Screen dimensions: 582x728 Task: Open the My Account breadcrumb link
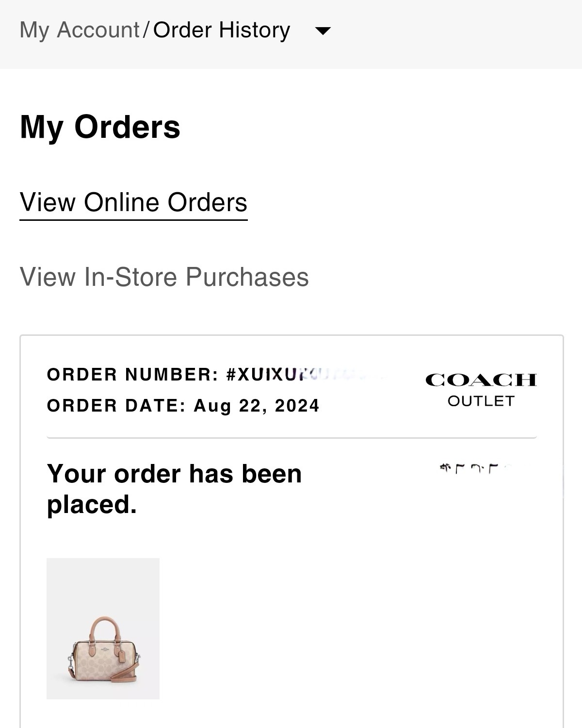tap(80, 30)
